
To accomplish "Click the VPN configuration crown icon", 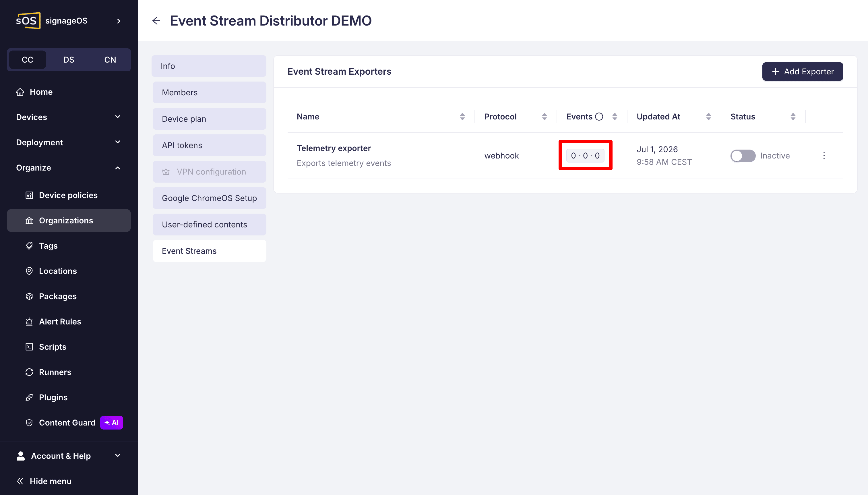I will 166,172.
